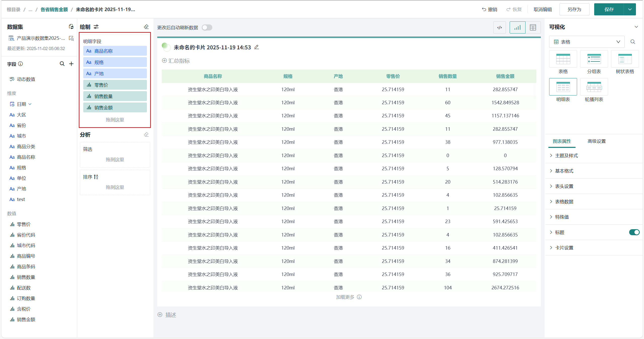
Task: Open the code view icon button
Action: (499, 27)
